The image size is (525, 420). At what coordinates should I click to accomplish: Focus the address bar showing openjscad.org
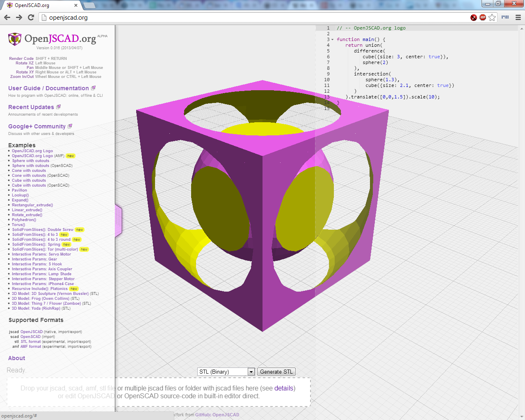(254, 18)
